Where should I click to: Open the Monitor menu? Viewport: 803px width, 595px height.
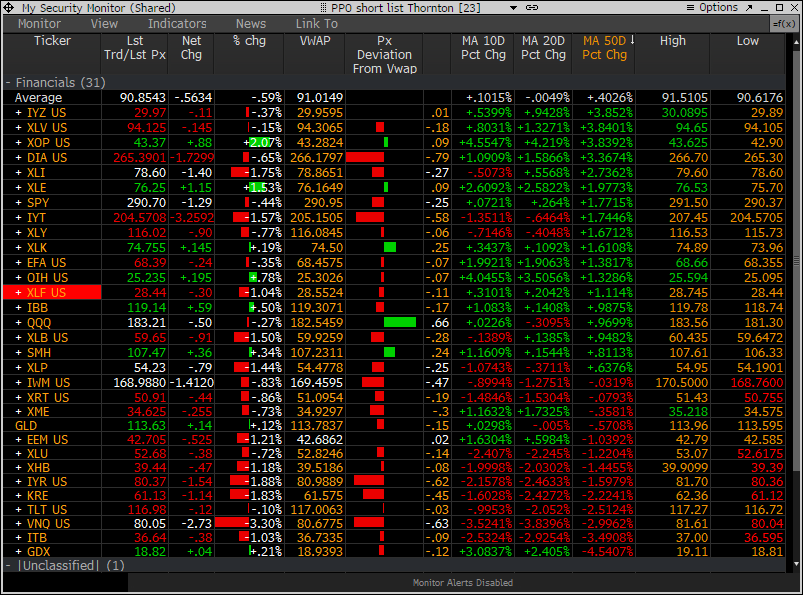coord(39,24)
